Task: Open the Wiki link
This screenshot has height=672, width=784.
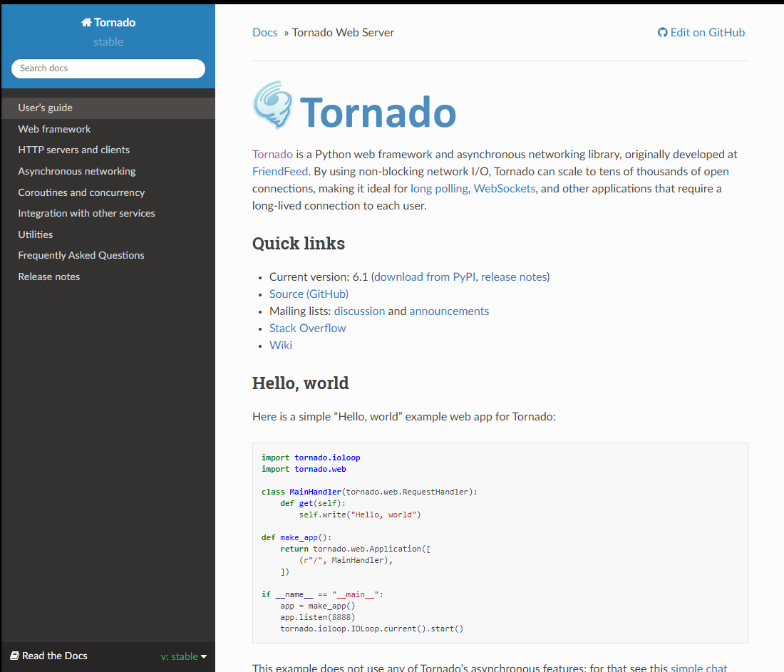Action: (281, 345)
